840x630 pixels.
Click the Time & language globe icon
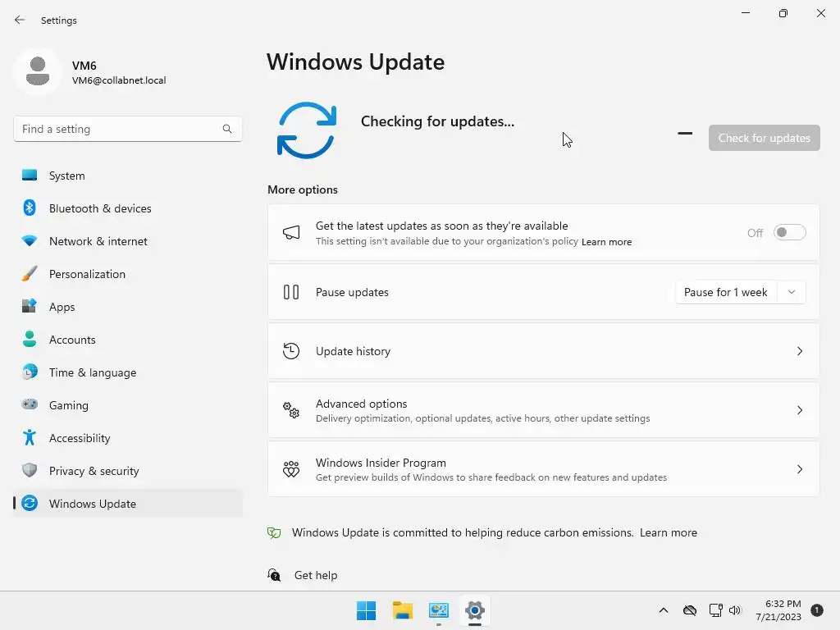click(30, 372)
